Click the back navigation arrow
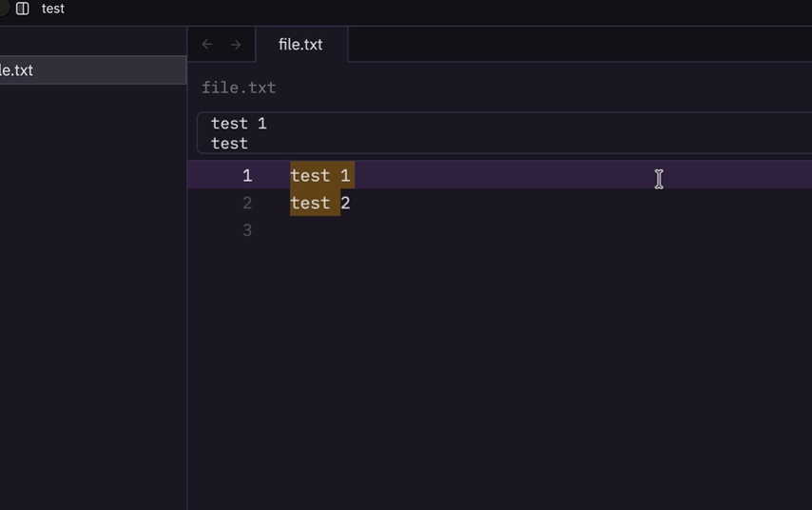 pos(207,45)
